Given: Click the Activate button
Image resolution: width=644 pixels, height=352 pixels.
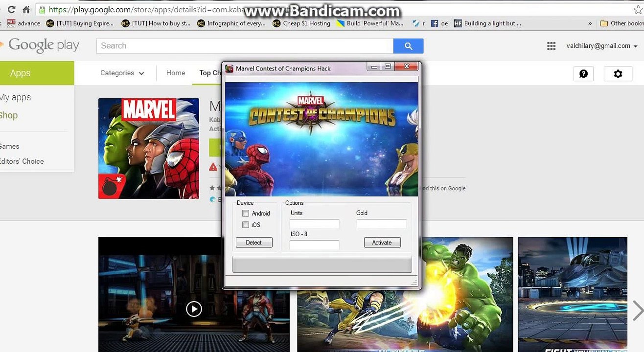Looking at the screenshot, I should pyautogui.click(x=382, y=242).
